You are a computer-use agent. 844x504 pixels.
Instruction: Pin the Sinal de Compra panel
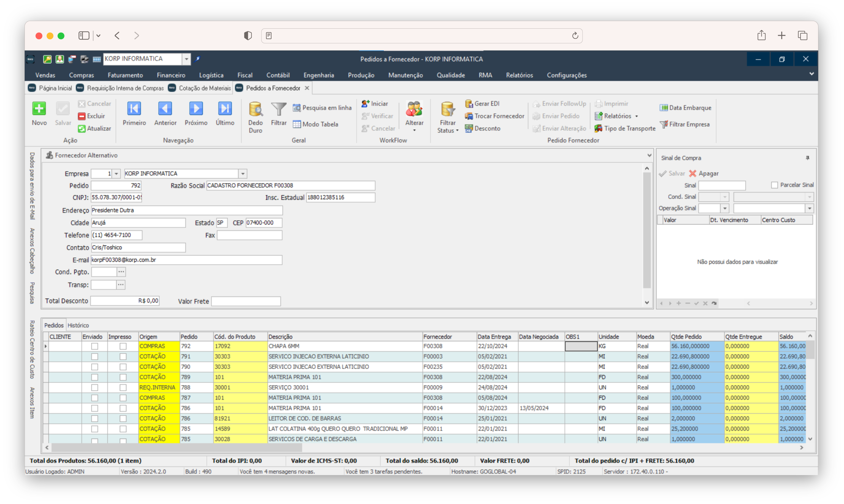(807, 158)
